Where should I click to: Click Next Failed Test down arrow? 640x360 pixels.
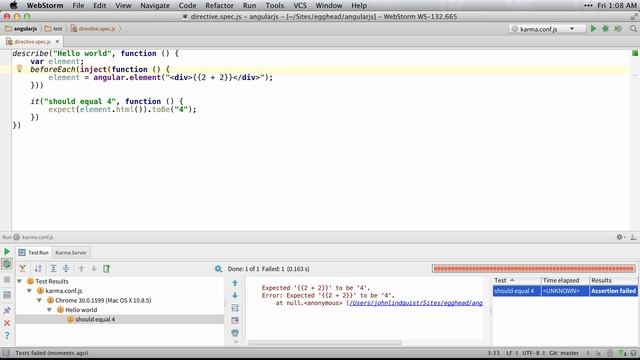[94, 269]
